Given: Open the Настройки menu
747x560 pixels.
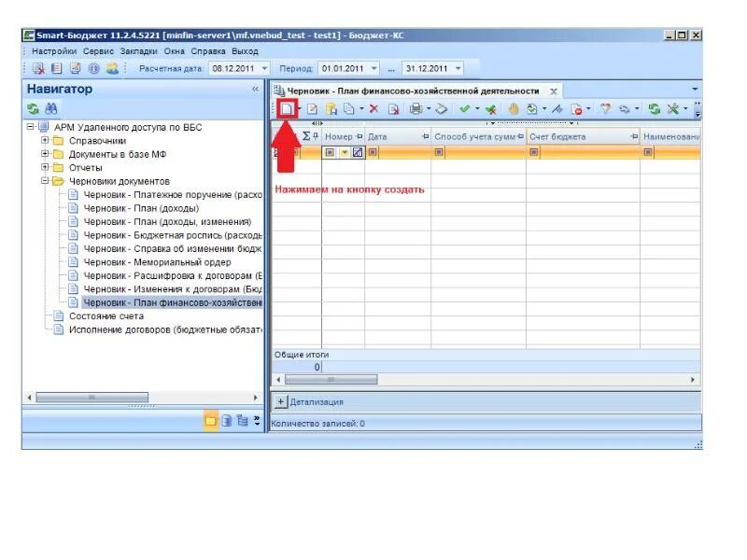Looking at the screenshot, I should (54, 51).
